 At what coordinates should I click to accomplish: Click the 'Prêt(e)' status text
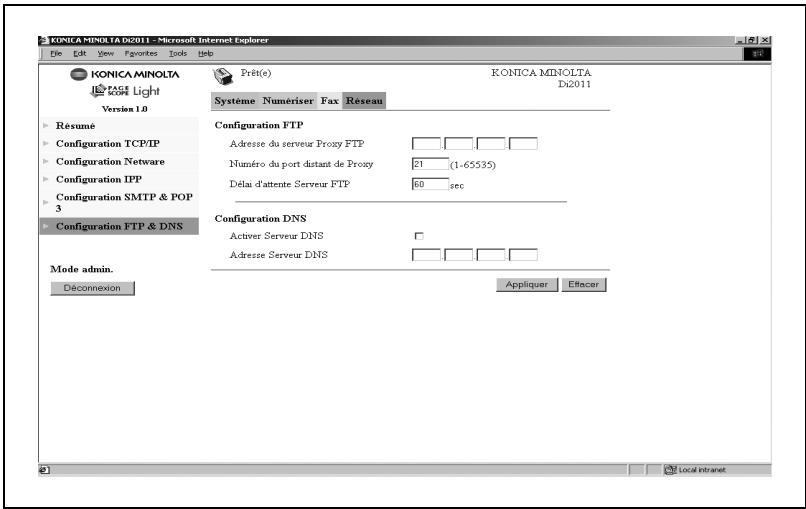pyautogui.click(x=256, y=73)
